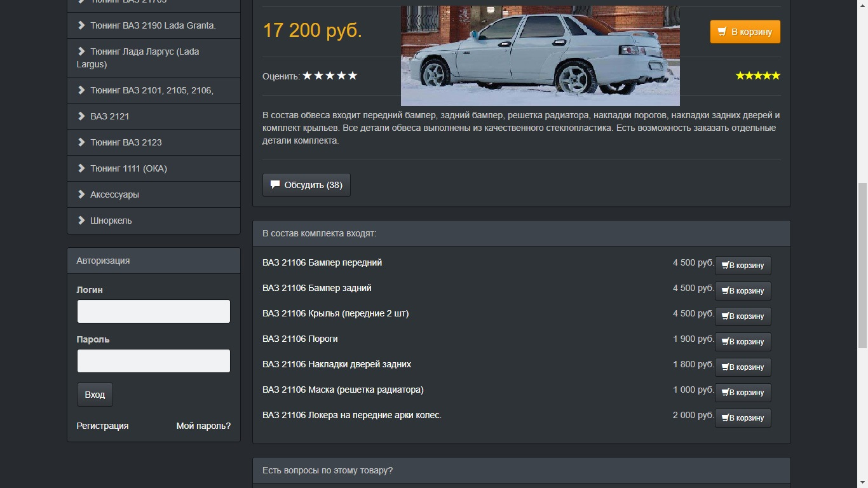Open the Мой пароль? recovery link
Screen dimensions: 868x488
pos(203,426)
